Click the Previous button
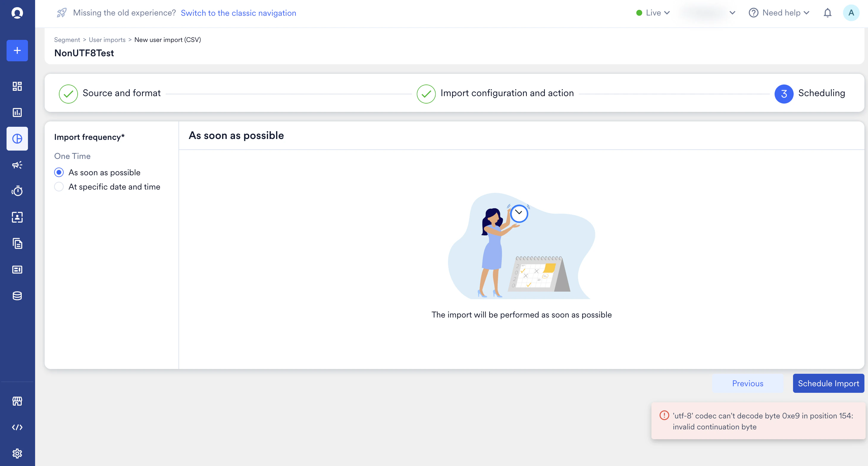Screen dimensions: 868x466 [747, 383]
